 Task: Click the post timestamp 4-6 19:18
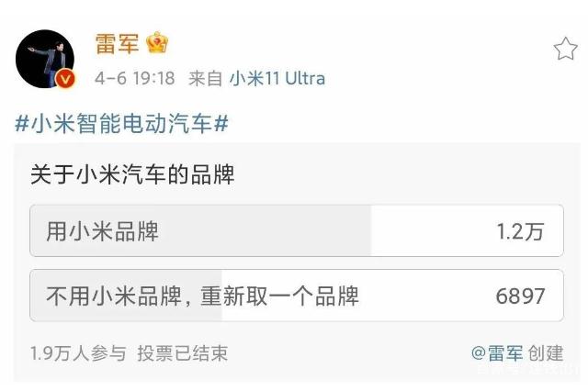[135, 79]
